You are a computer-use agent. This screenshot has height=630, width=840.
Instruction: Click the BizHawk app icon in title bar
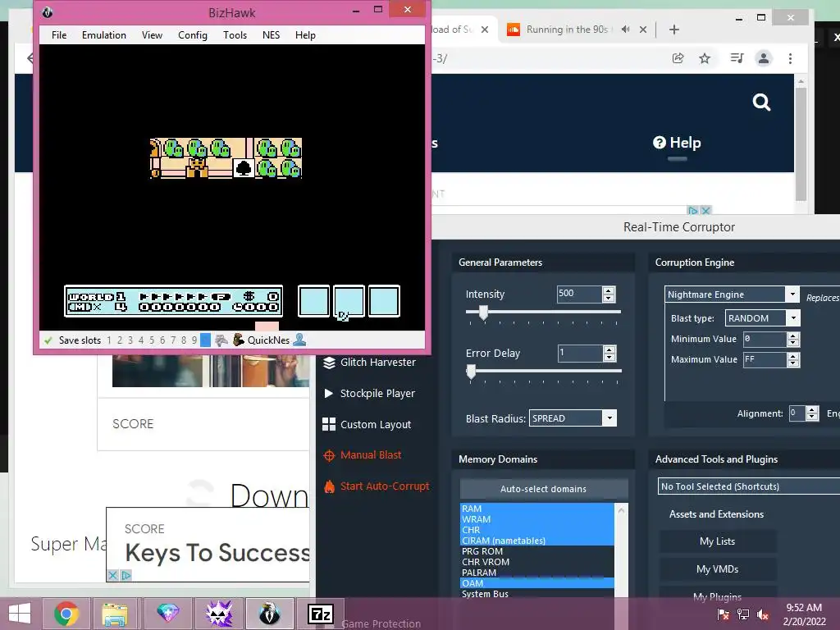tap(47, 12)
